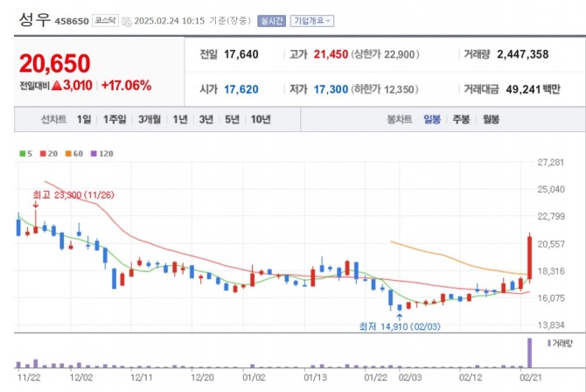Click the 최고 23,300 (11/26) annotation

(73, 195)
